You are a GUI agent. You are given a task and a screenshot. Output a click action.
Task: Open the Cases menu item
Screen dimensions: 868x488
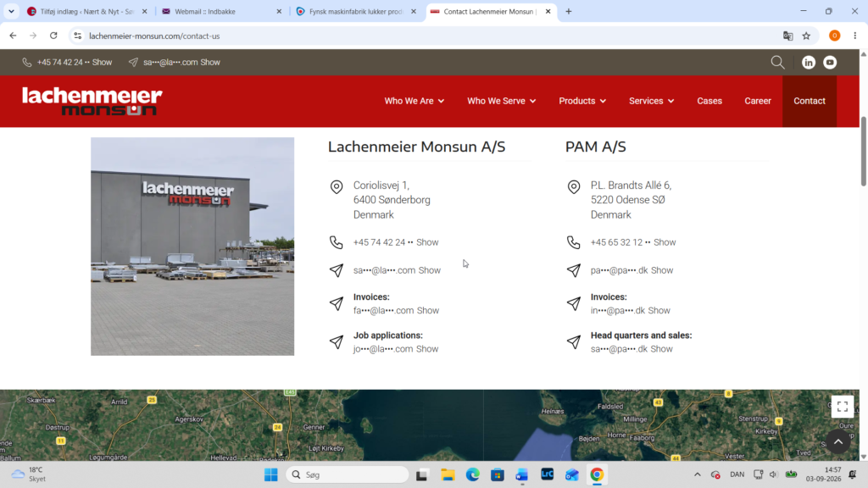coord(709,102)
